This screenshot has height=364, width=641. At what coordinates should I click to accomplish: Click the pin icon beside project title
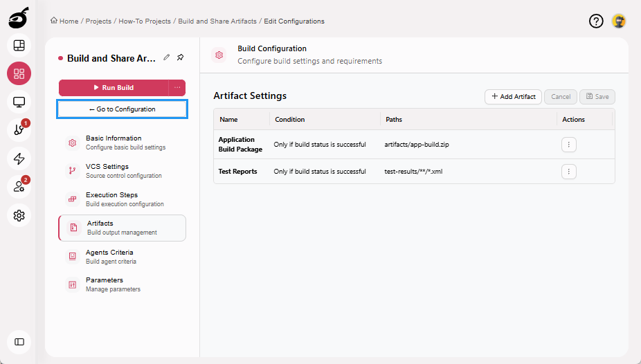pyautogui.click(x=180, y=57)
